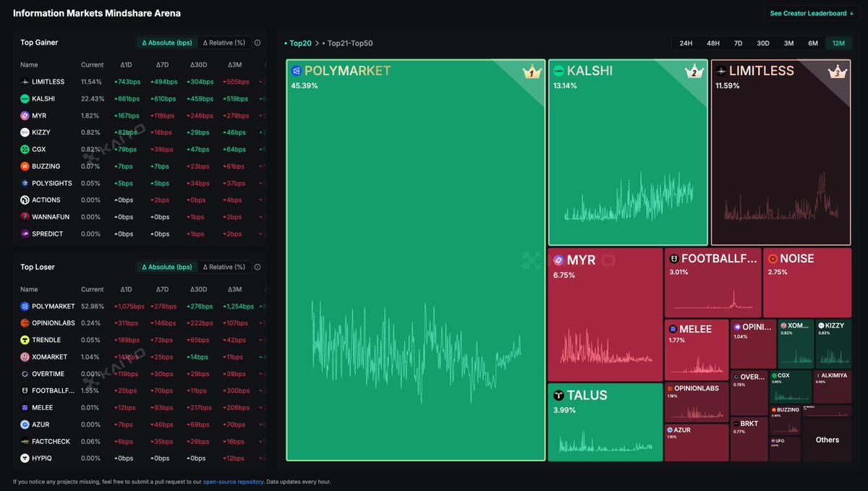Click the CGX logo in Top Gainer list

click(x=25, y=149)
